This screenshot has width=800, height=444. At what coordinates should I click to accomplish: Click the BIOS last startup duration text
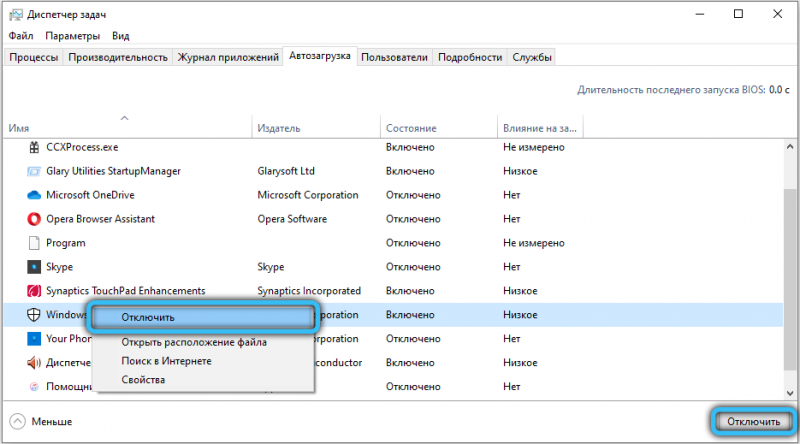(x=683, y=90)
